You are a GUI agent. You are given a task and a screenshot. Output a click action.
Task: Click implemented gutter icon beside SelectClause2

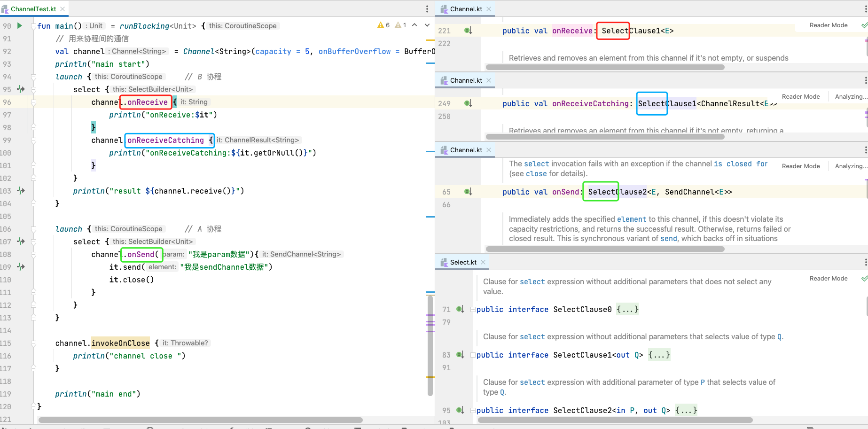pos(460,410)
